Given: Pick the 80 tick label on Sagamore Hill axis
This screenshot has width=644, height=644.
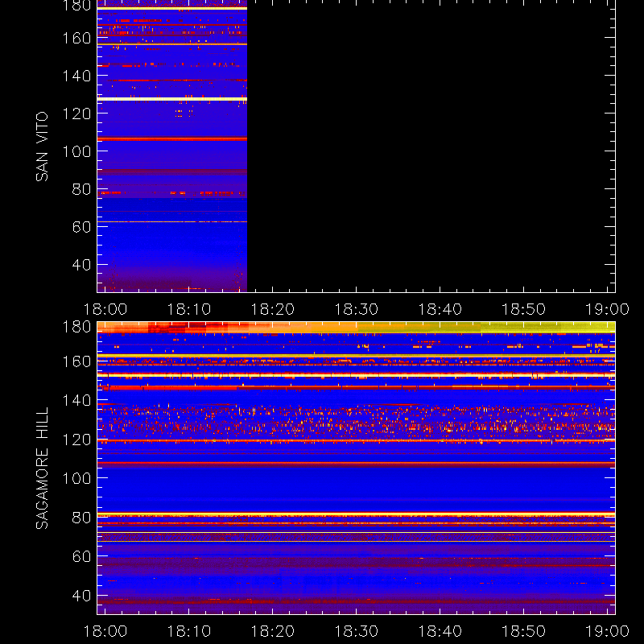Looking at the screenshot, I should pyautogui.click(x=81, y=517).
